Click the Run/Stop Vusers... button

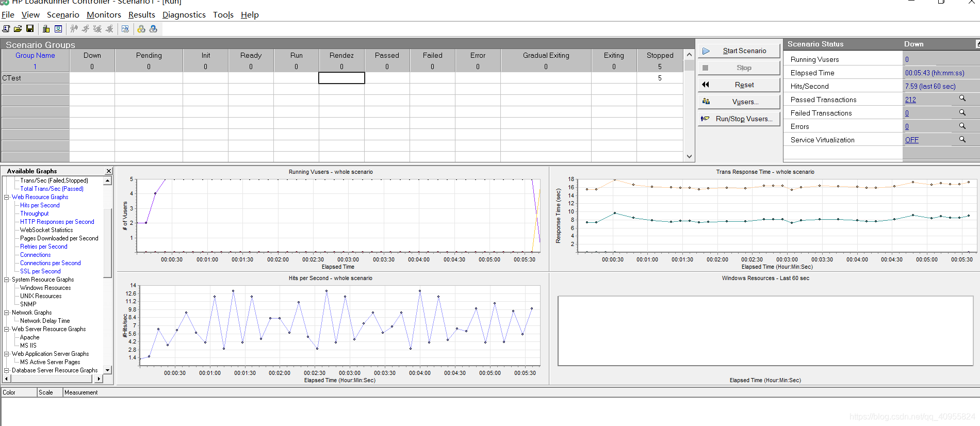point(739,119)
